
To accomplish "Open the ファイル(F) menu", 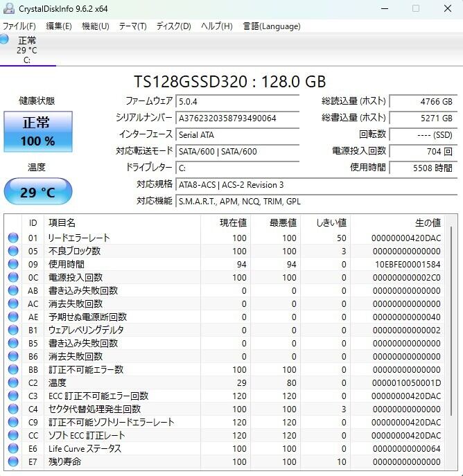I will point(19,26).
